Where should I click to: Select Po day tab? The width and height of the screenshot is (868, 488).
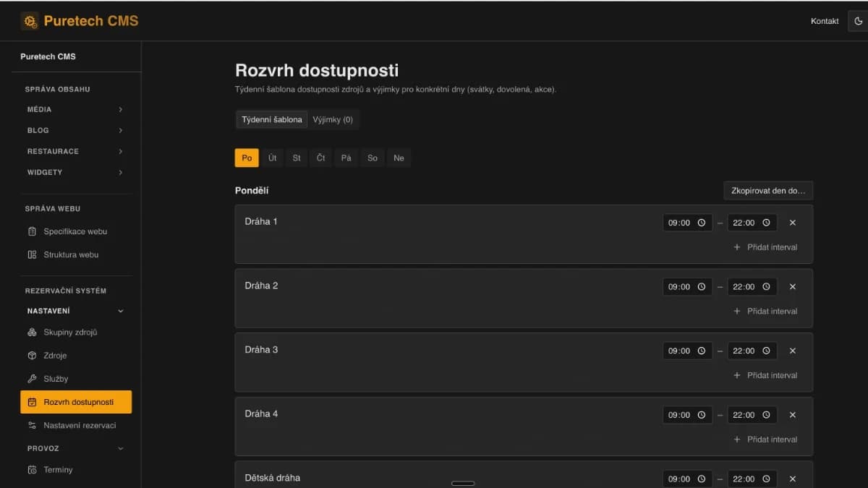click(247, 158)
